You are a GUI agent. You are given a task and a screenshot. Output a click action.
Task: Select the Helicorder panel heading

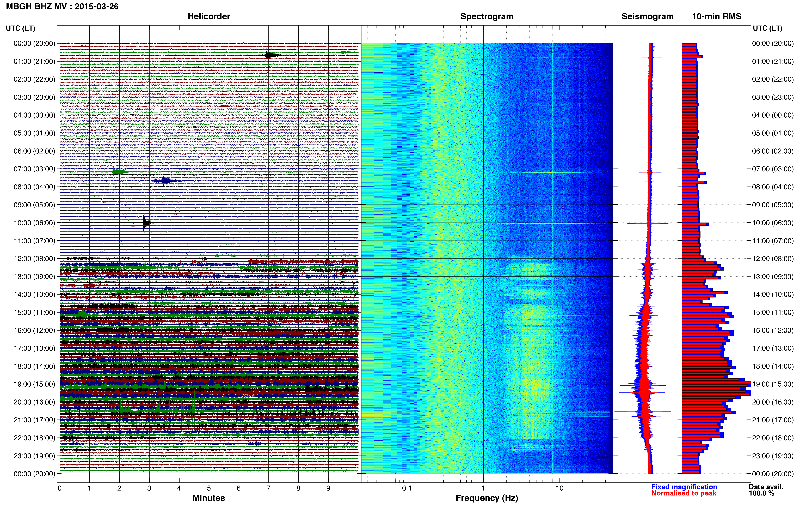click(x=208, y=16)
